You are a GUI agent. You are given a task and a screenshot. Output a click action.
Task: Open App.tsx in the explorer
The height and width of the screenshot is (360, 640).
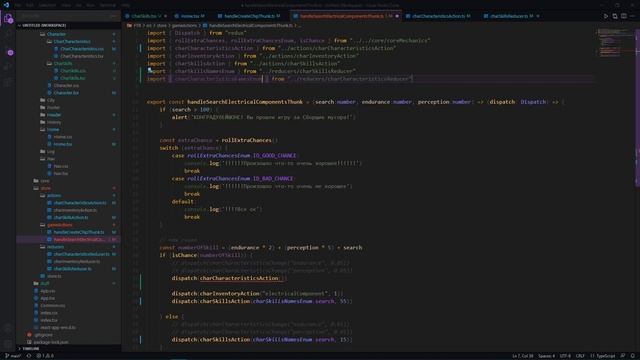click(48, 298)
